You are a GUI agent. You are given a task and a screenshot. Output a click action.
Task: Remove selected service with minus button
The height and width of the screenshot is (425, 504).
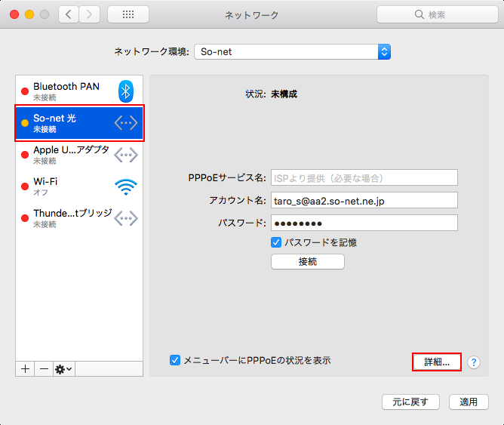point(44,368)
